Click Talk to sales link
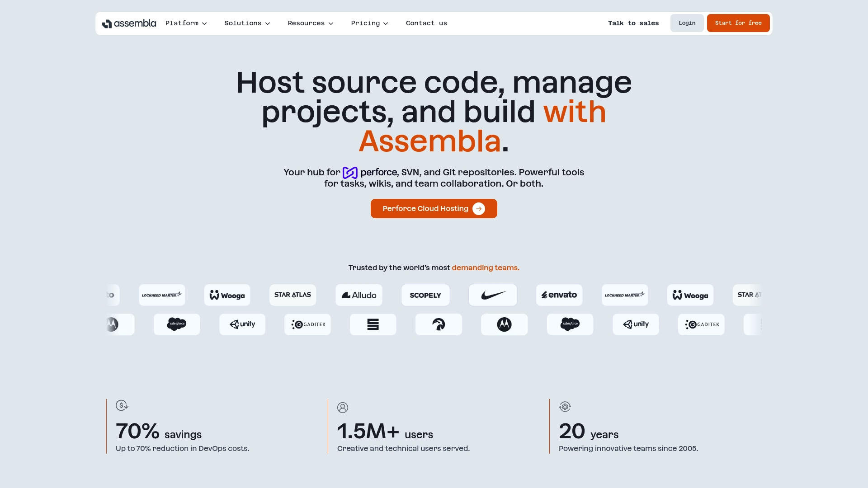Image resolution: width=868 pixels, height=488 pixels. pos(633,23)
